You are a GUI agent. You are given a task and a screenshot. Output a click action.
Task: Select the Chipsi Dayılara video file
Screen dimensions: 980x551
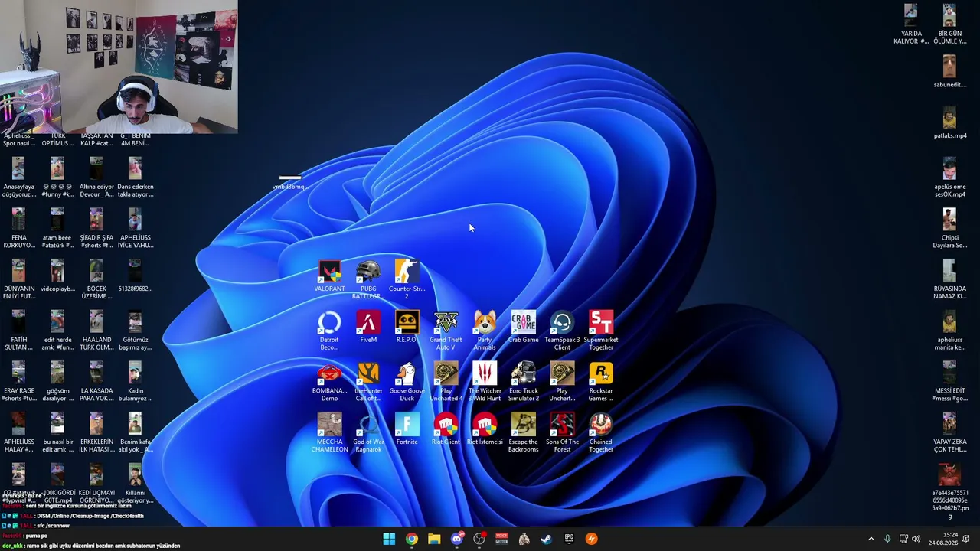pos(950,229)
